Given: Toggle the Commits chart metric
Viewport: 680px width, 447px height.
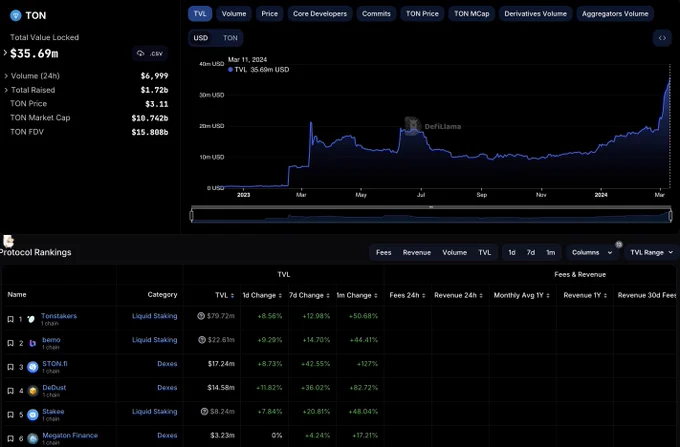Looking at the screenshot, I should 376,14.
